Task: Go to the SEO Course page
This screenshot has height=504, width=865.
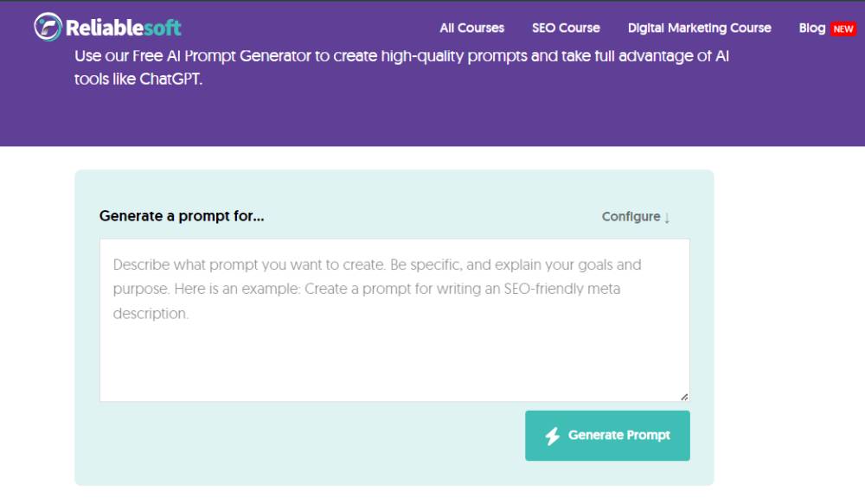Action: pos(566,29)
